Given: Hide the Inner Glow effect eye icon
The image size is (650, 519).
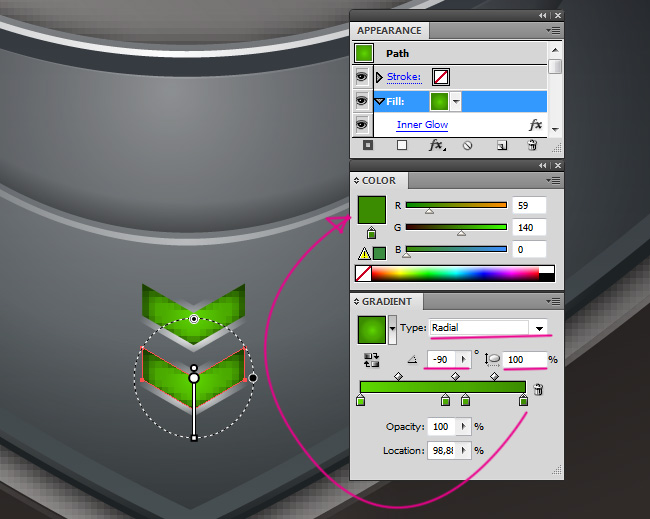Looking at the screenshot, I should coord(361,125).
